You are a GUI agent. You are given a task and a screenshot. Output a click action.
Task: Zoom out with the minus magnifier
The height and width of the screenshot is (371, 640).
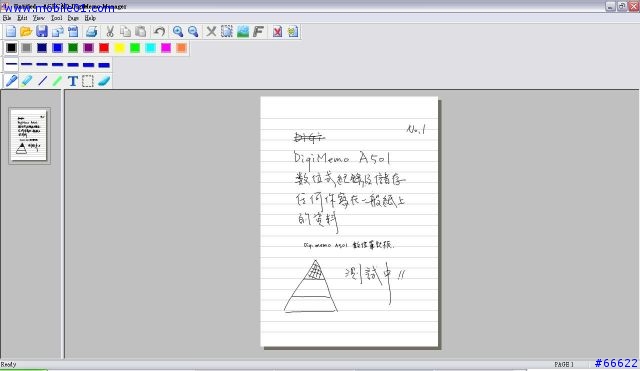click(193, 31)
